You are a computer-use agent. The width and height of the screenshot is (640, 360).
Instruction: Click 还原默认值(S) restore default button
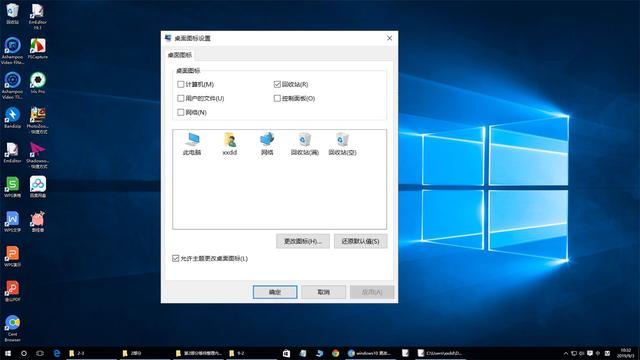[360, 241]
